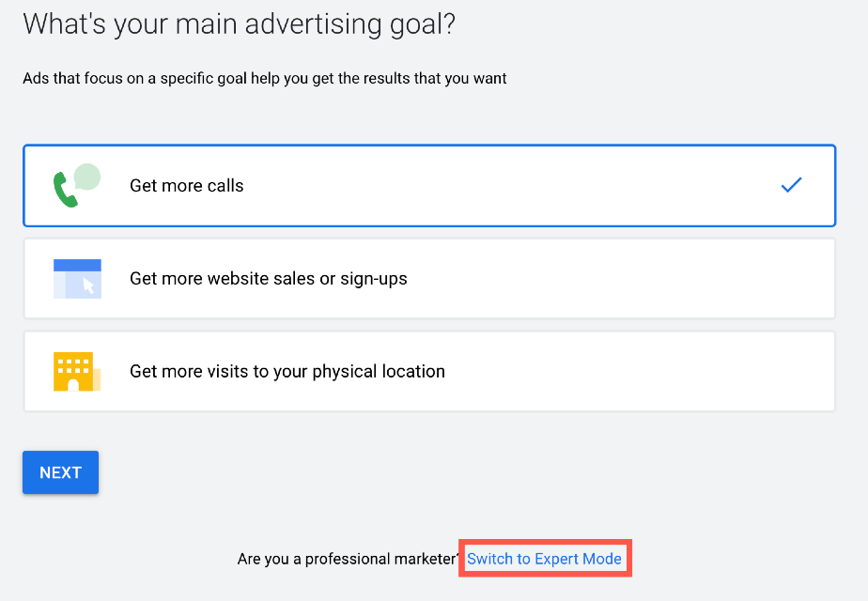
Task: Click the "What's your main advertising goal?" heading
Action: (x=240, y=25)
